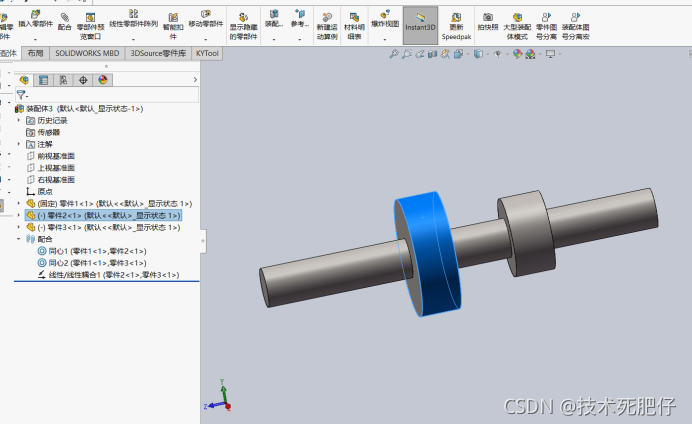Click the 爆炸视图 exploded view icon
This screenshot has width=692, height=425.
coord(385,14)
